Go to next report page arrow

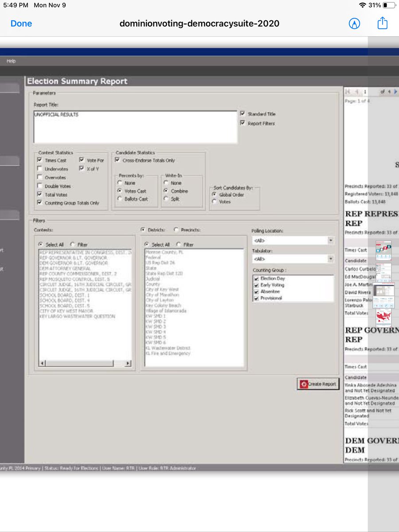tap(395, 91)
